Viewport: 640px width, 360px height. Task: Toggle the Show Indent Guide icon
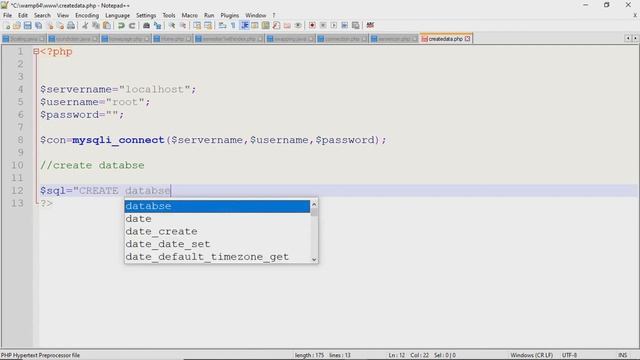point(244,26)
